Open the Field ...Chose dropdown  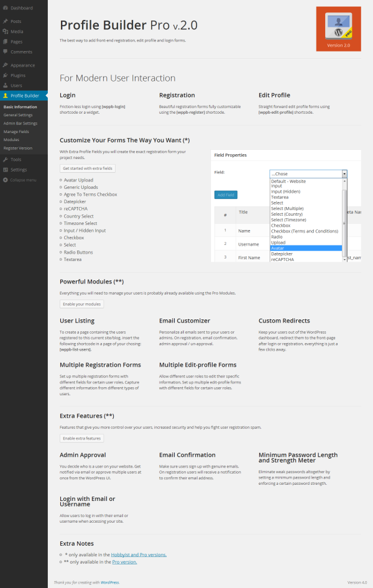pos(308,174)
